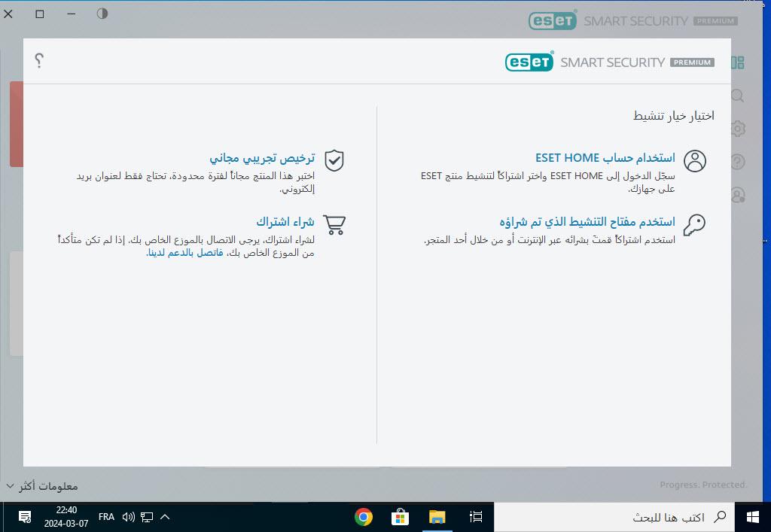
Task: Open File Explorer from the taskbar
Action: click(x=437, y=517)
